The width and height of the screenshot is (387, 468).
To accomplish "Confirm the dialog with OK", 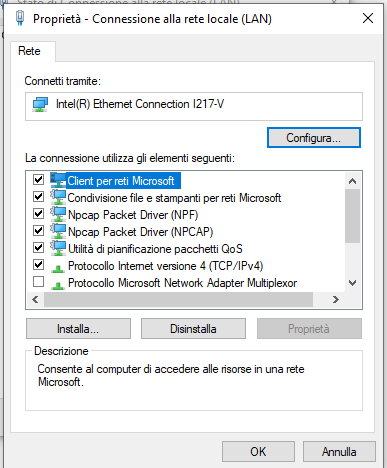I will click(x=258, y=452).
